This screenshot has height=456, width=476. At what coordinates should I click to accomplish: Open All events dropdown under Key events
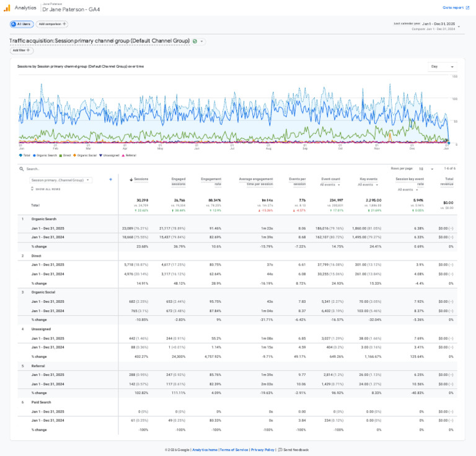368,185
